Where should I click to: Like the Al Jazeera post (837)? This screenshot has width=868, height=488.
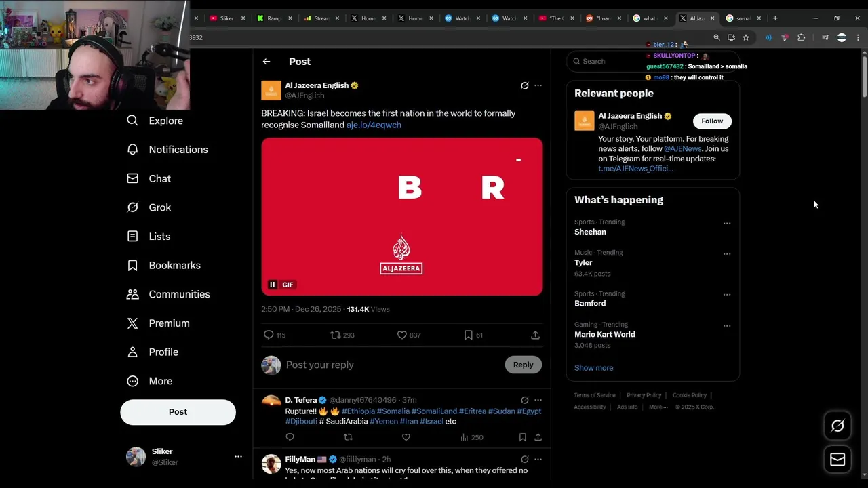pyautogui.click(x=409, y=335)
